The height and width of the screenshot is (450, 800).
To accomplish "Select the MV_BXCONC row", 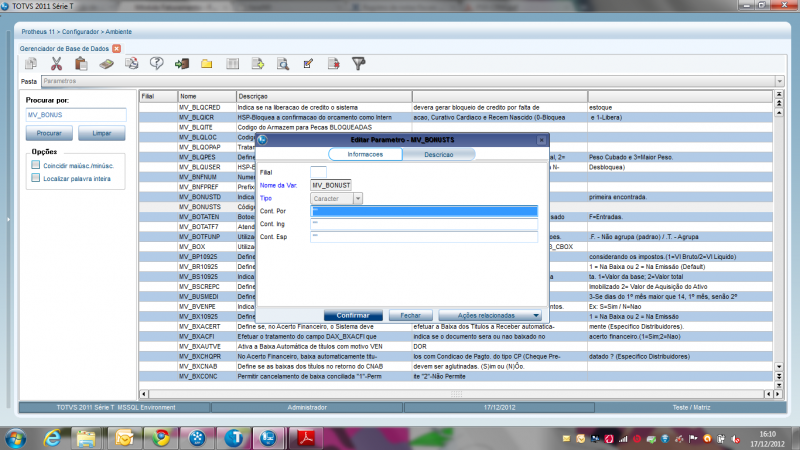I will [x=456, y=377].
